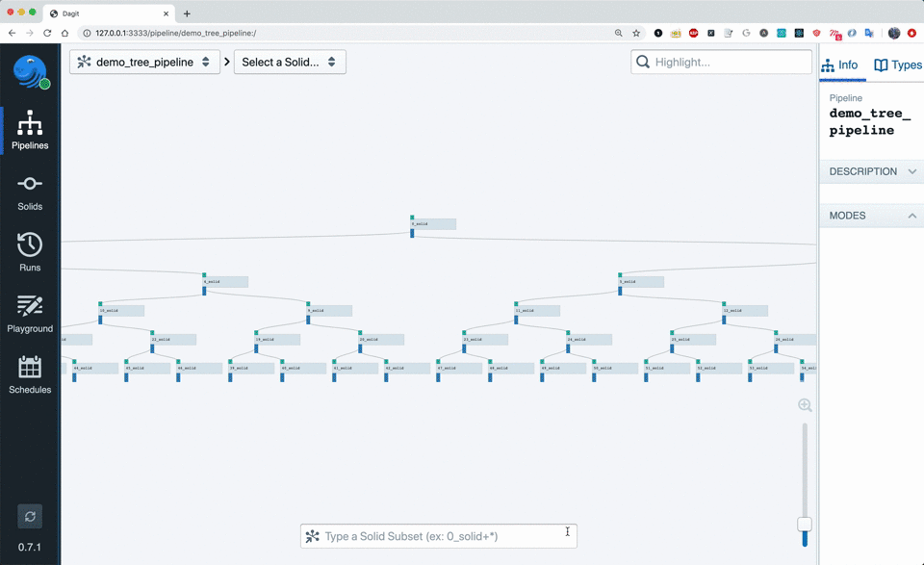Image resolution: width=924 pixels, height=565 pixels.
Task: Collapse the MODES section
Action: point(872,216)
